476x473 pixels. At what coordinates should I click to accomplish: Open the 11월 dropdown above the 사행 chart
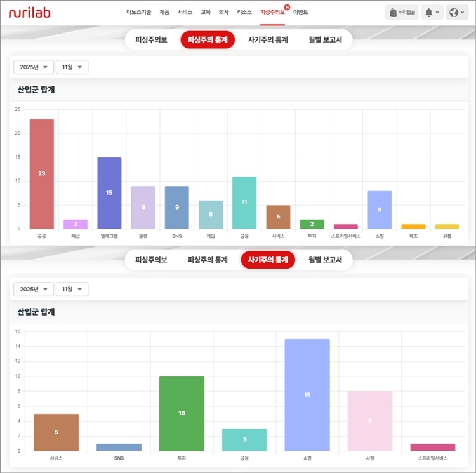coord(72,289)
